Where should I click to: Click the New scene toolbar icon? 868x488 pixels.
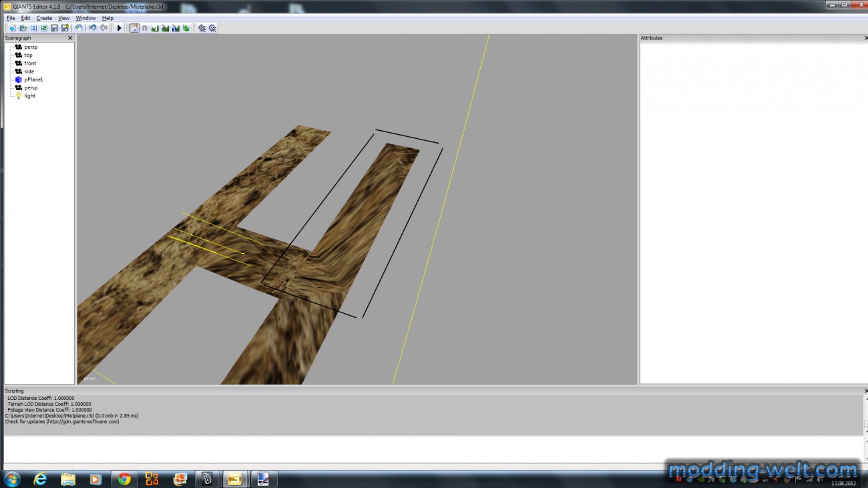pos(13,28)
